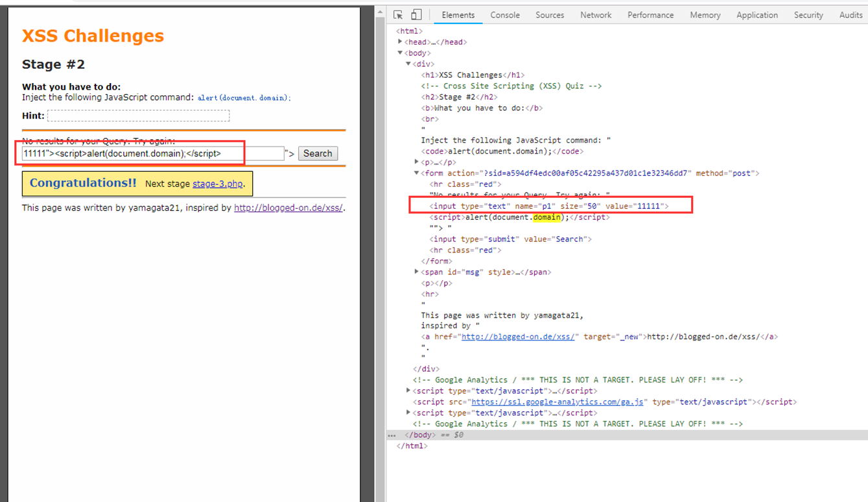The image size is (868, 502).
Task: Click the Congratulations!! message text
Action: click(x=83, y=183)
